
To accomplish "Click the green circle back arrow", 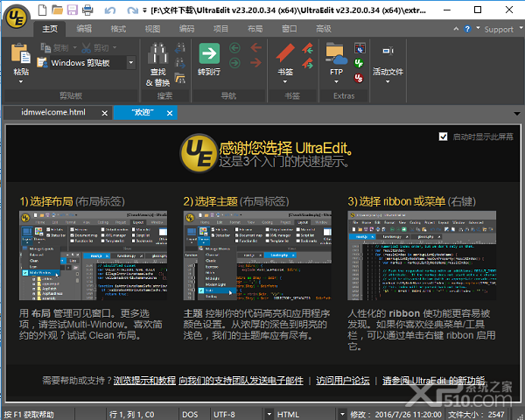I will [234, 48].
